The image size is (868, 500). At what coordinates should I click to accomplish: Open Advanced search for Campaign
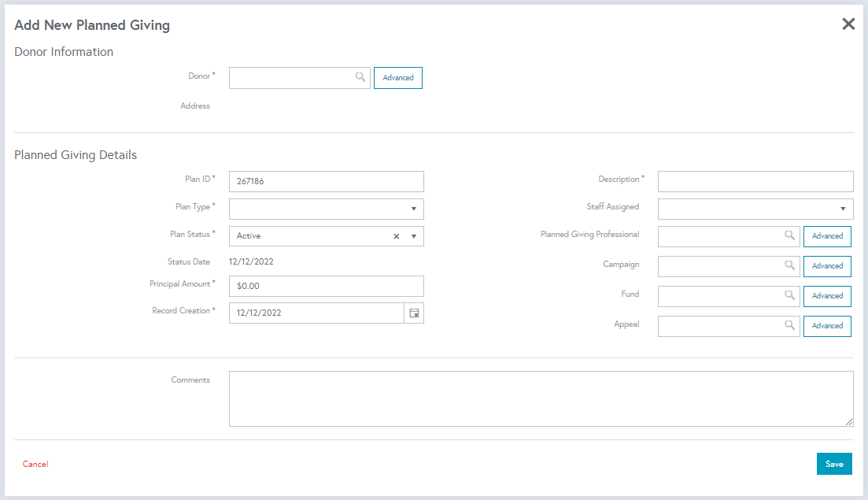tap(827, 266)
